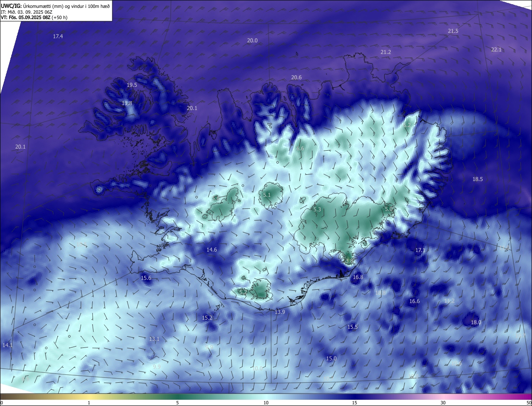Viewport: 532px width, 406px height.
Task: Click the 21.2 value label
Action: coord(386,52)
